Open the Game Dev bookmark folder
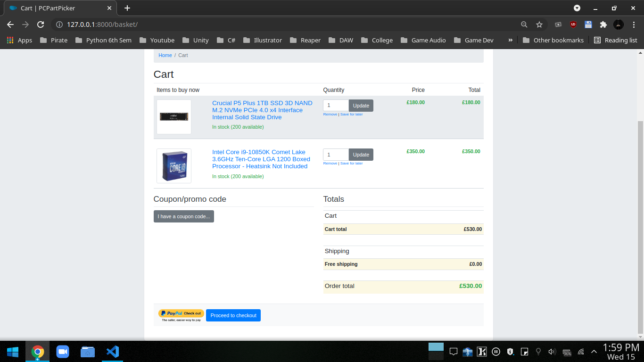 pos(474,40)
